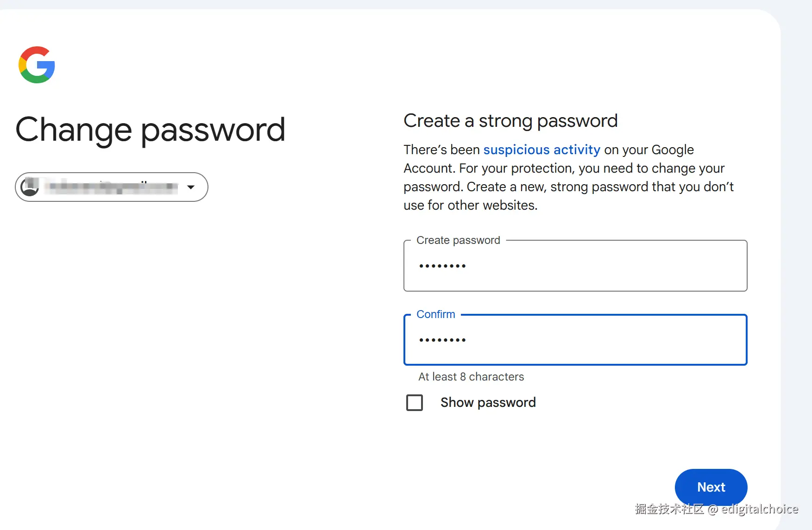812x530 pixels.
Task: Enable the Show password checkbox
Action: click(414, 402)
